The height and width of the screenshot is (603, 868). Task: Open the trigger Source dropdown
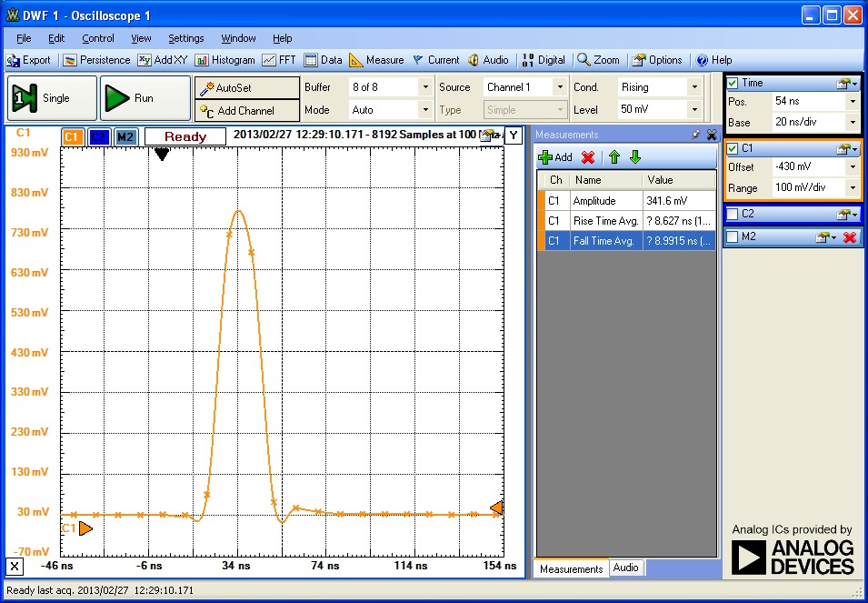[558, 87]
